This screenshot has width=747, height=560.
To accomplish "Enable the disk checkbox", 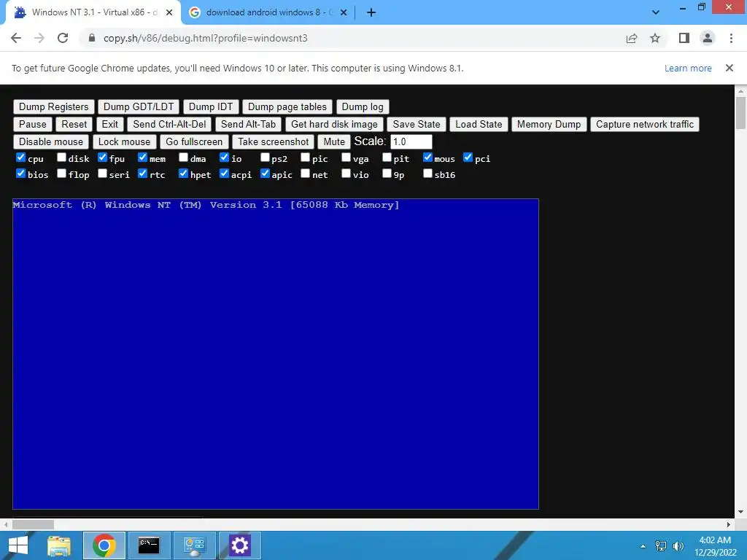I will click(61, 157).
